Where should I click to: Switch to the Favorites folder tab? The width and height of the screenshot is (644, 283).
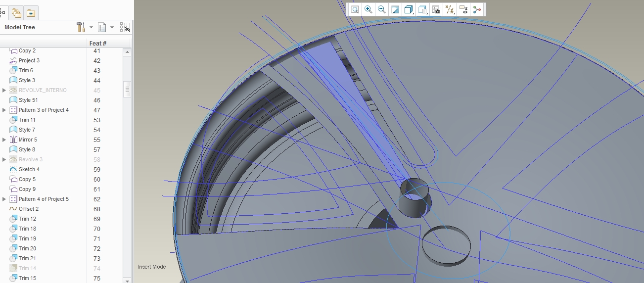[31, 13]
